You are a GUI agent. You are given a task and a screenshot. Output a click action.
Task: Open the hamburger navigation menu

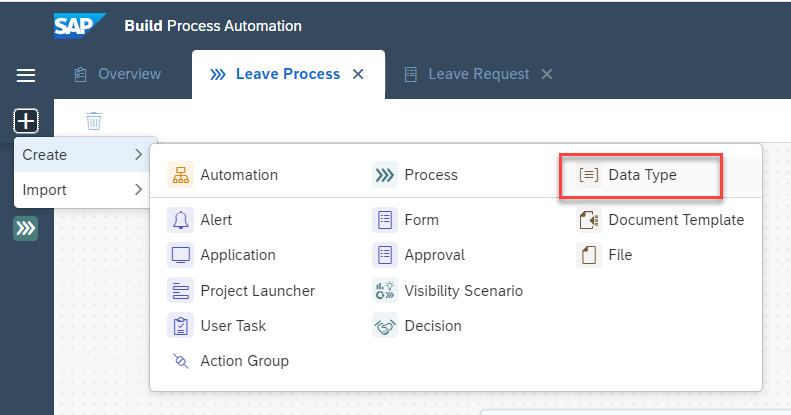point(26,75)
